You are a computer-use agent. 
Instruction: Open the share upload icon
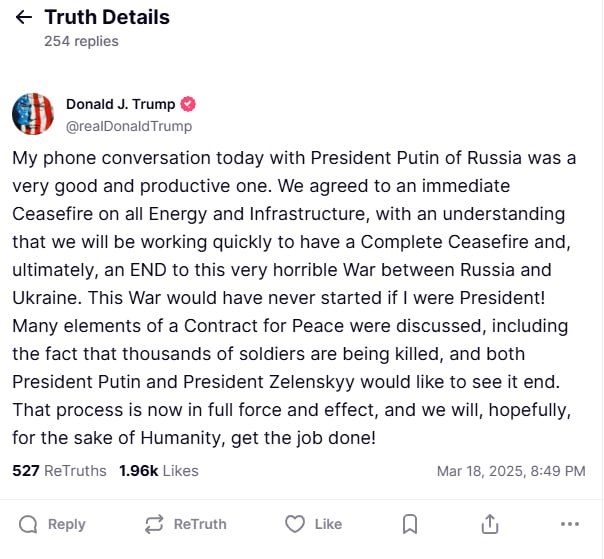490,524
